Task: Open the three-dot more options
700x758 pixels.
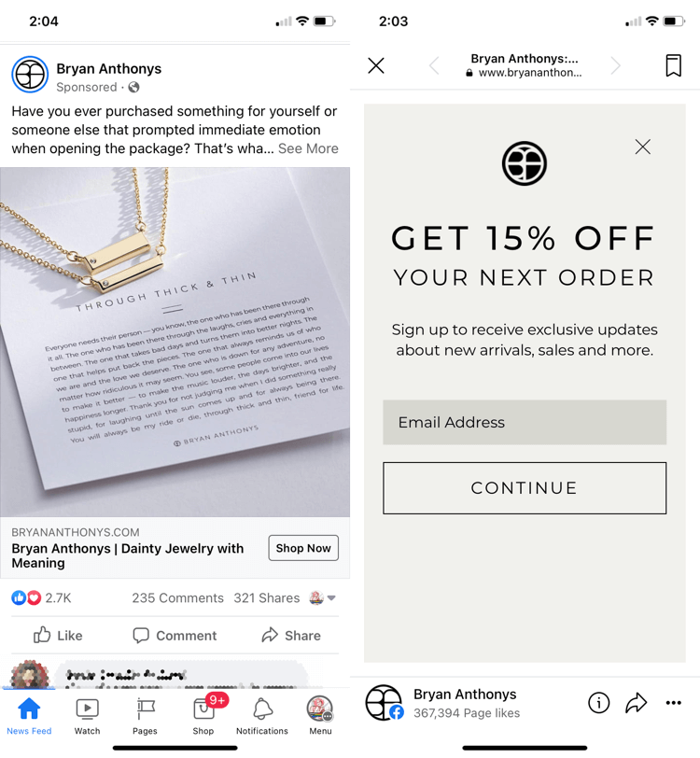Action: (673, 702)
